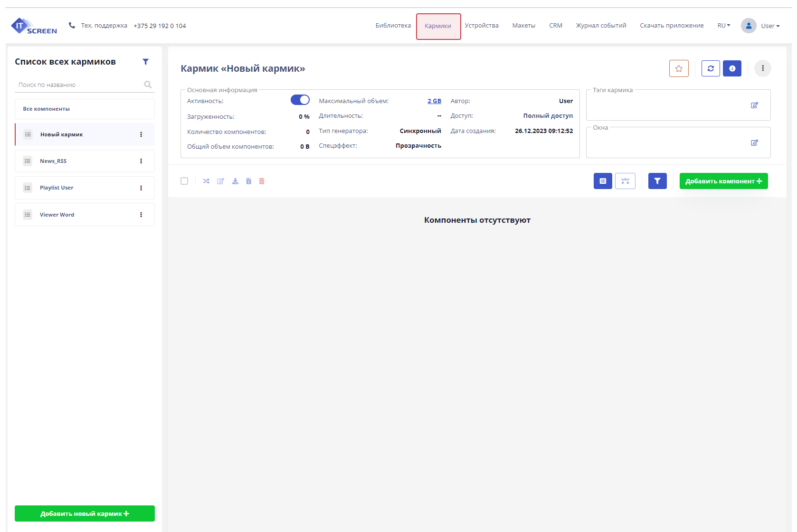Click the red trash delete icon
This screenshot has height=532, width=797.
pos(262,181)
